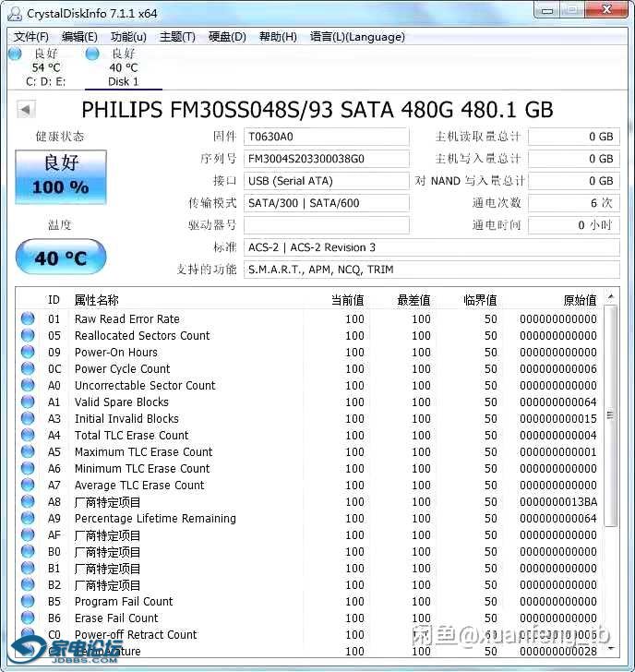
Task: Click the power-on hours value 0 小时
Action: pos(574,225)
